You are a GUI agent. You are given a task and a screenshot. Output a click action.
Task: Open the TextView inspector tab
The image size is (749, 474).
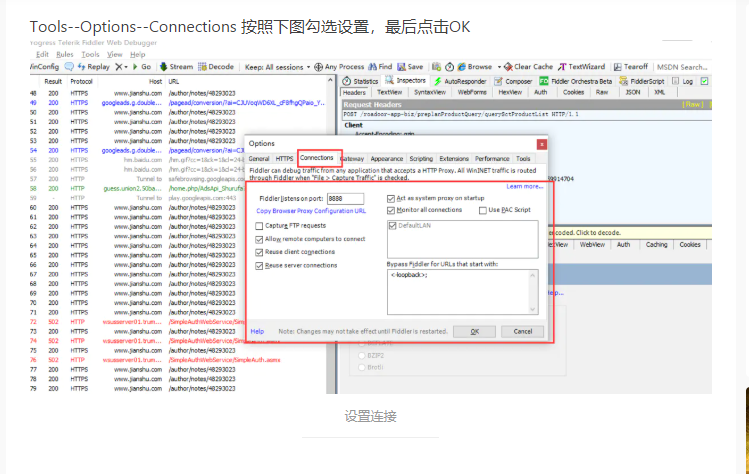tap(389, 92)
